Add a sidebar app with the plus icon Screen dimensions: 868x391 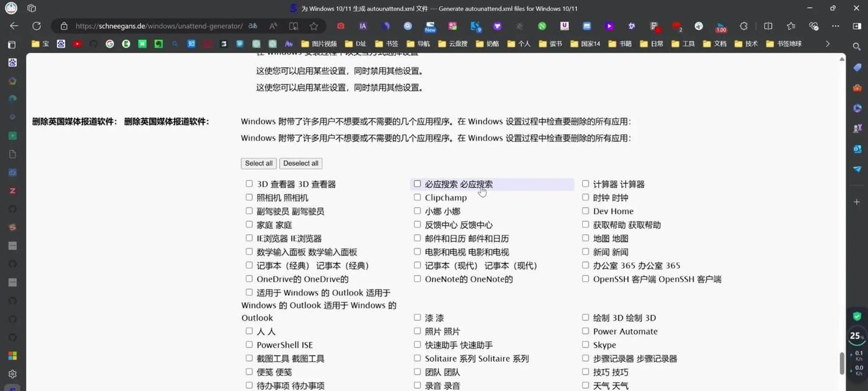click(x=857, y=202)
